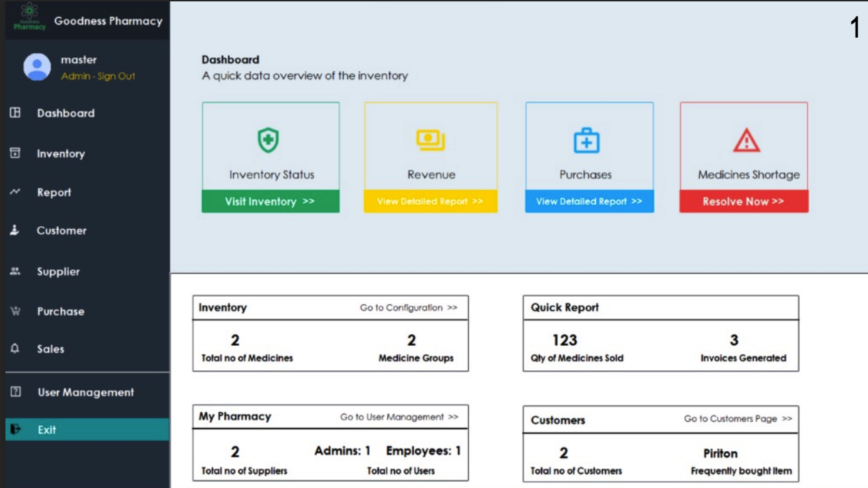Follow the Go to Configuration link
This screenshot has width=868, height=488.
point(408,308)
